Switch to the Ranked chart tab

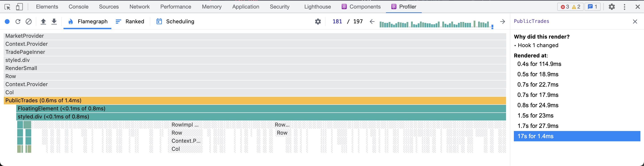[x=130, y=22]
